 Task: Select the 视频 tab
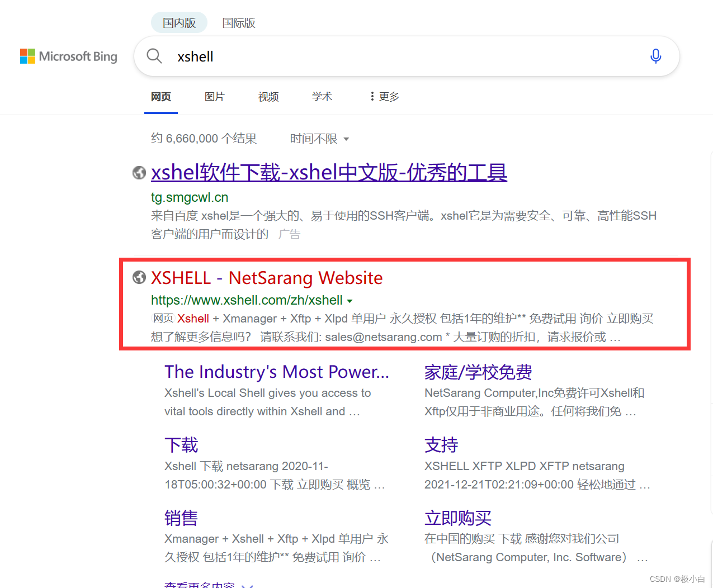click(268, 97)
